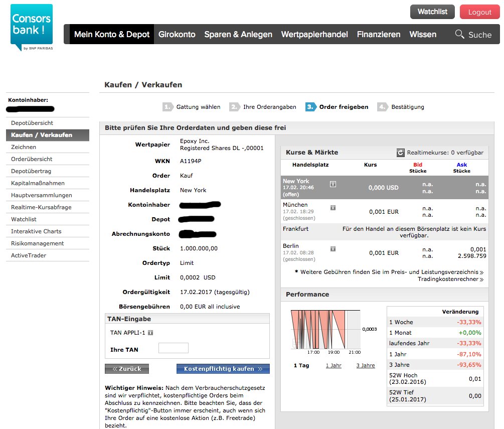The height and width of the screenshot is (429, 504).
Task: Select Depotübersicht in the sidebar
Action: pyautogui.click(x=32, y=123)
